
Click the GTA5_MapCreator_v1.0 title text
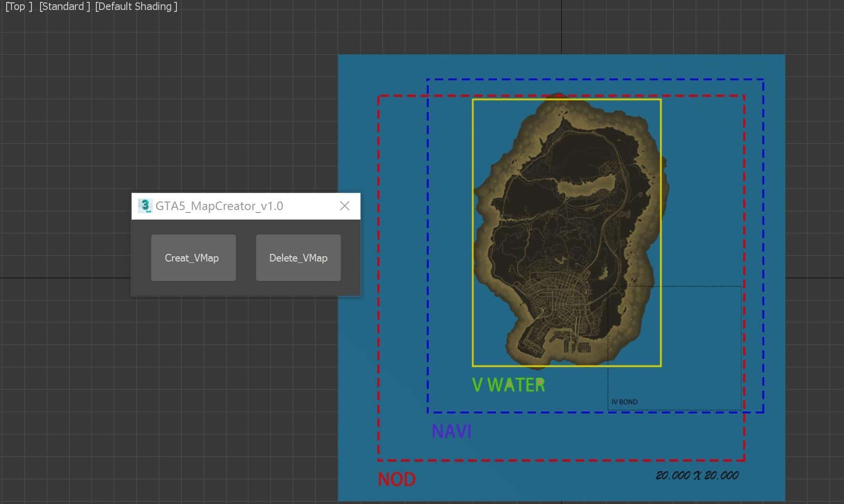(x=219, y=206)
